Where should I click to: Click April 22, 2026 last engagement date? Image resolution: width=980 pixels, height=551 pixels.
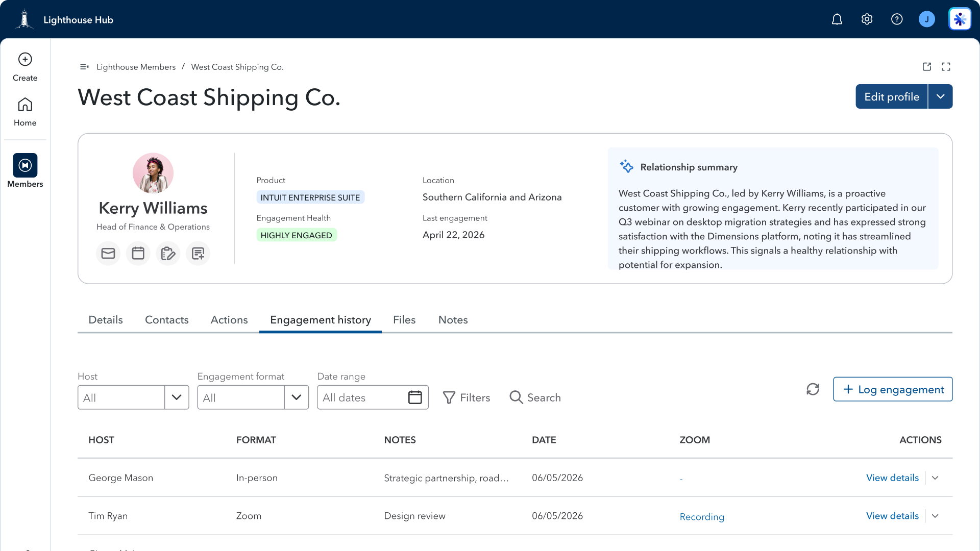454,235
